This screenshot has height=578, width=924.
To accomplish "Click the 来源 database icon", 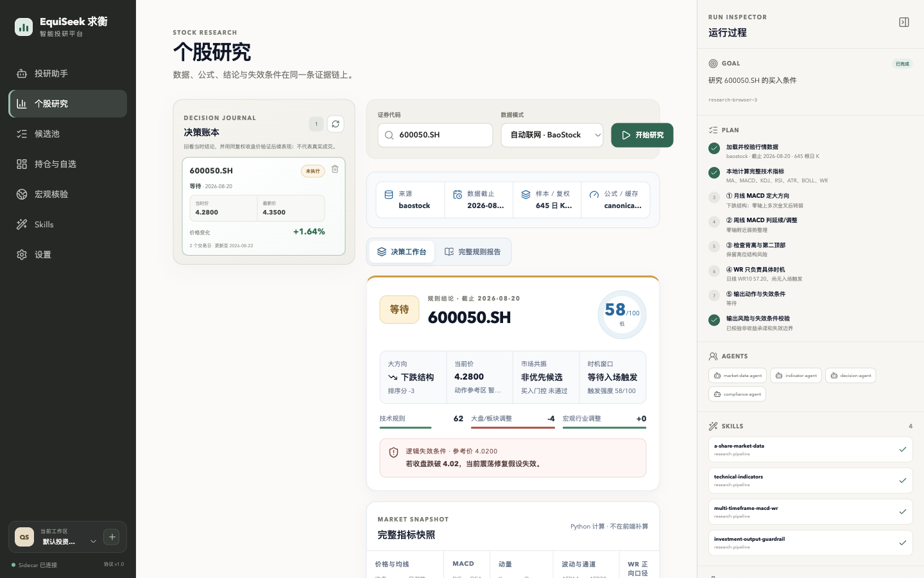I will click(x=388, y=195).
